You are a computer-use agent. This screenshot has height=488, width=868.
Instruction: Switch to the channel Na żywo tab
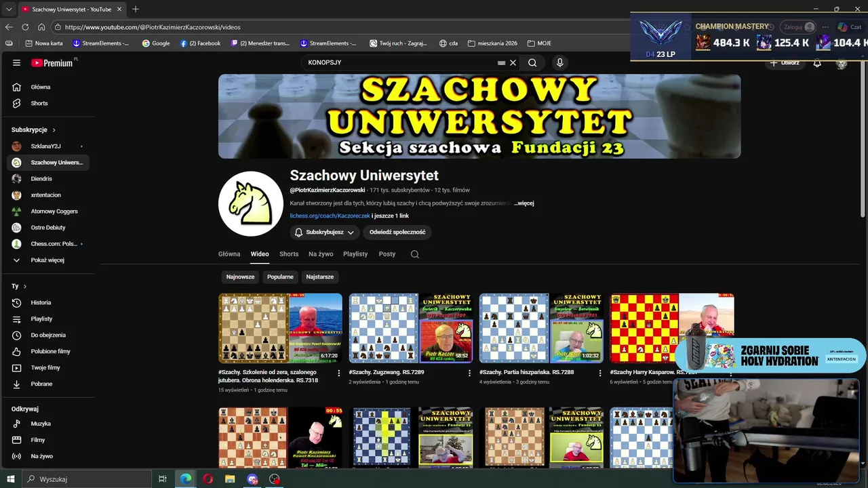click(321, 254)
